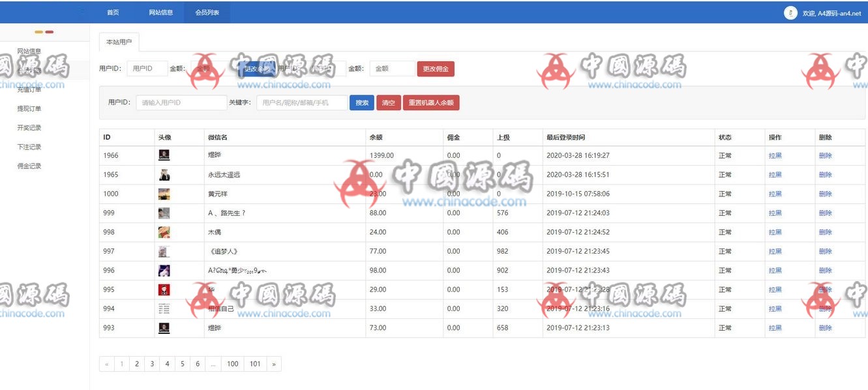Switch to the 本站用户 tab
The width and height of the screenshot is (868, 390).
pyautogui.click(x=119, y=42)
